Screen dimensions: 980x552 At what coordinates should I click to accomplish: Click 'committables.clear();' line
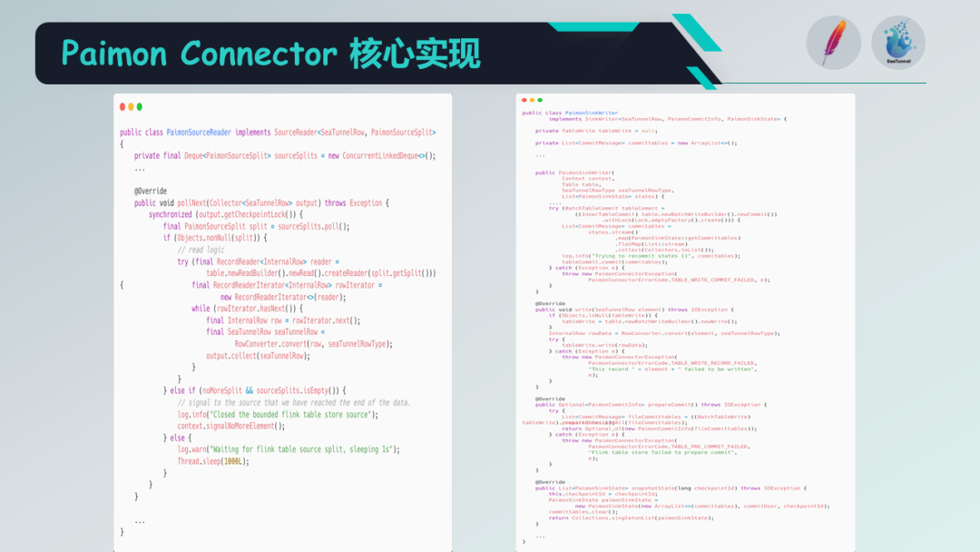(x=583, y=512)
